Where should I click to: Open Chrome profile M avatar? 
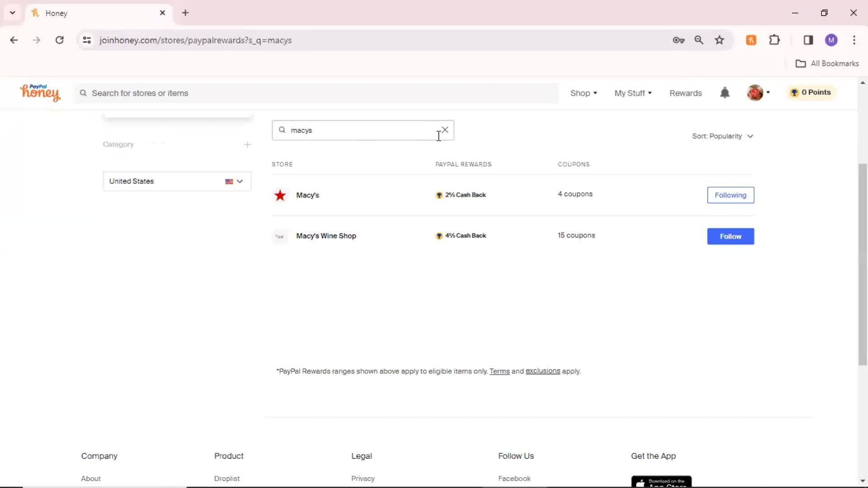click(831, 40)
